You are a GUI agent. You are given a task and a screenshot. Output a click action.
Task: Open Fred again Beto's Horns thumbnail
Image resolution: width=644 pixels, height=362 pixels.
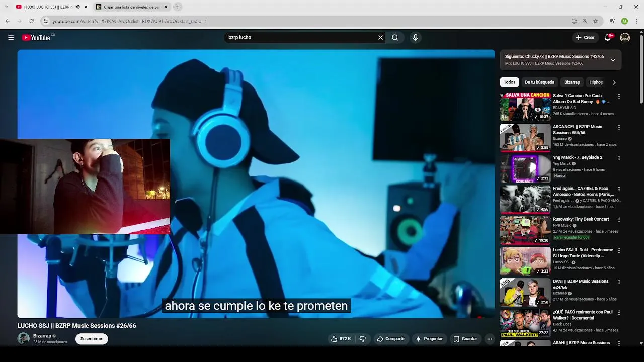525,199
